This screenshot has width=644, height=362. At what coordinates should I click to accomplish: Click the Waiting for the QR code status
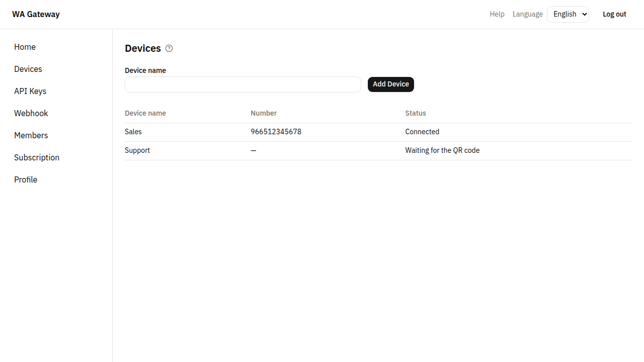pyautogui.click(x=442, y=150)
